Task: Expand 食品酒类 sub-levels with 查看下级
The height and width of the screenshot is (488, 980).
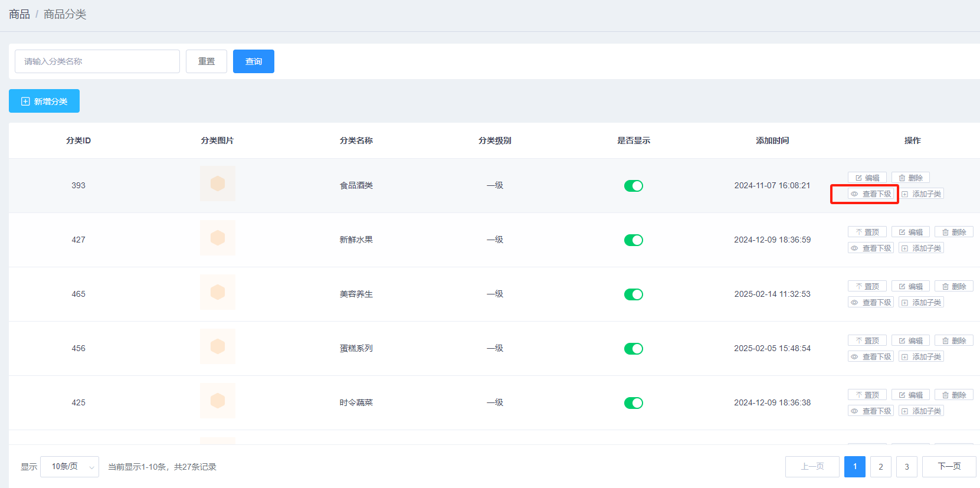Action: point(870,194)
